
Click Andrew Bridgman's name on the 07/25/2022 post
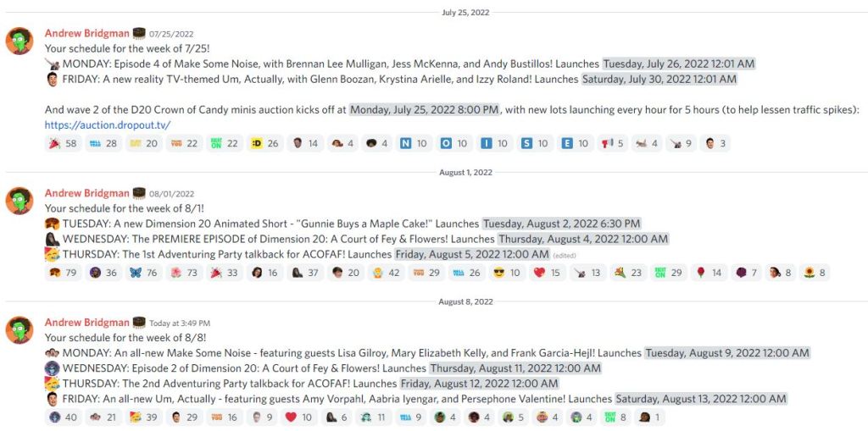pyautogui.click(x=86, y=34)
